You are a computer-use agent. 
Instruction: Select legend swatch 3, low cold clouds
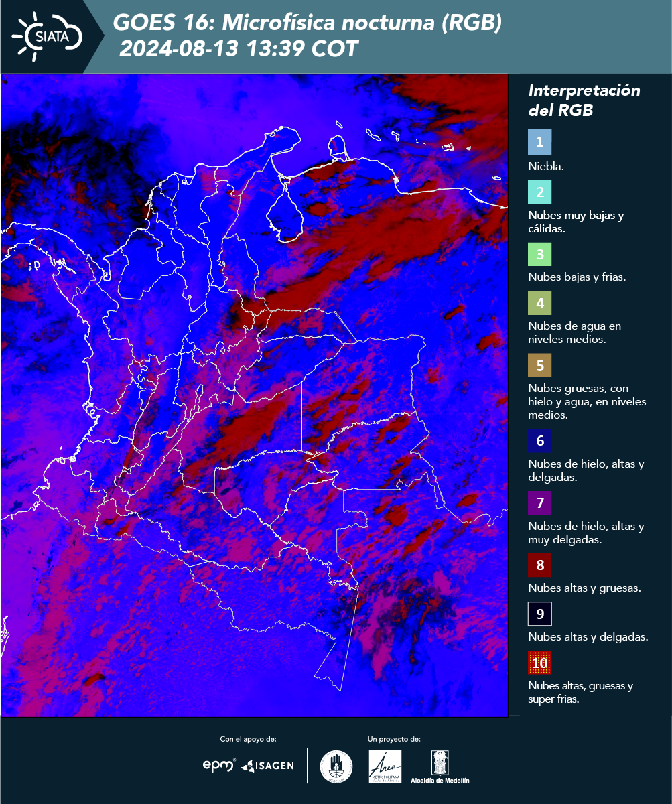[x=539, y=255]
